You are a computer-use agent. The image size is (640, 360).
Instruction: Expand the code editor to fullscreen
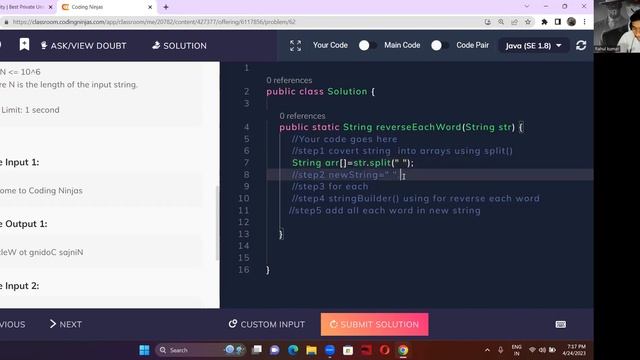[x=295, y=46]
